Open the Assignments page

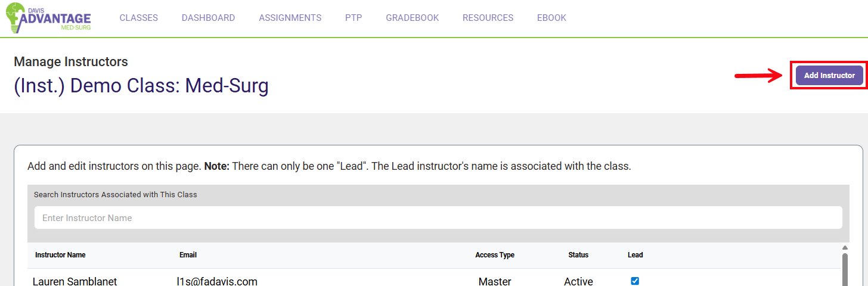290,18
